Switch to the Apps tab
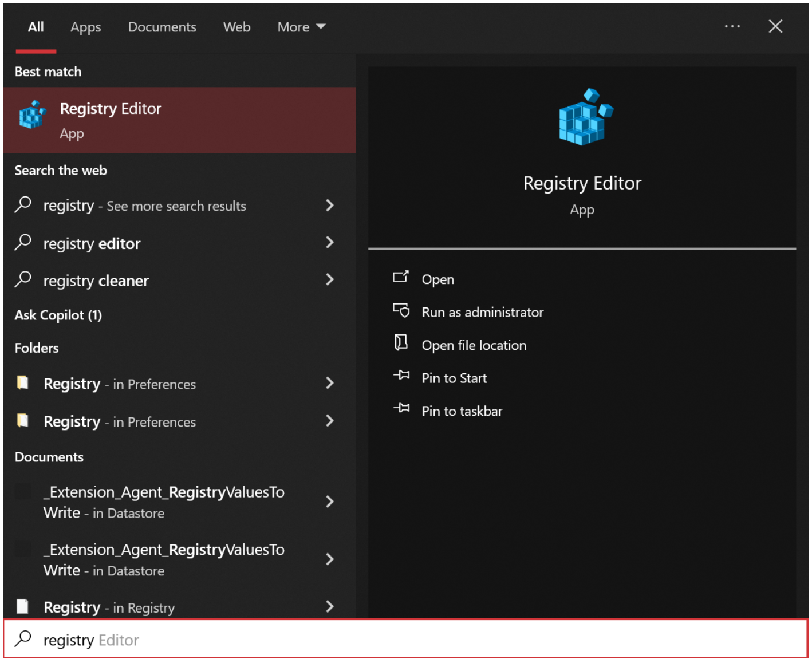The width and height of the screenshot is (812, 663). [x=86, y=27]
